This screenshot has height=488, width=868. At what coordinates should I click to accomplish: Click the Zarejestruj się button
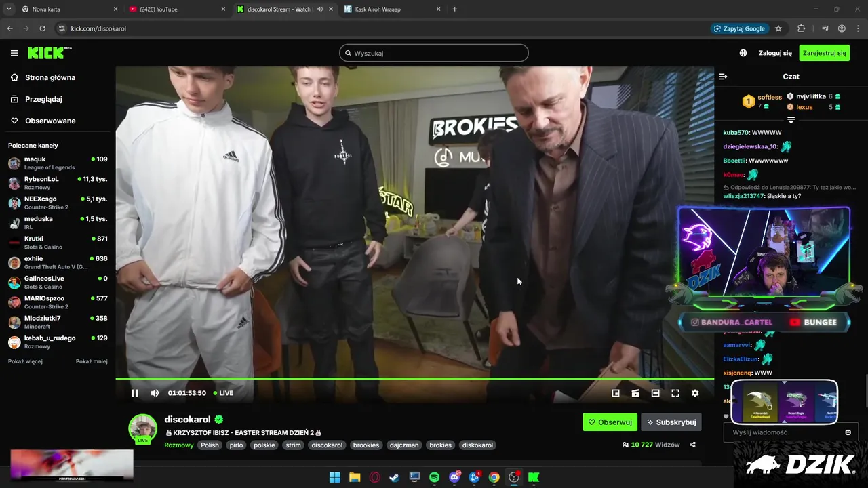[x=824, y=53]
